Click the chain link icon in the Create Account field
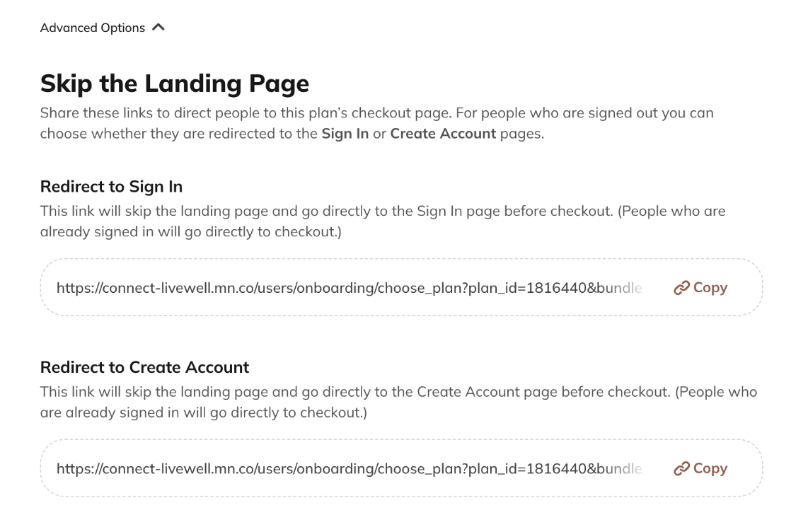808x532 pixels. pos(681,468)
